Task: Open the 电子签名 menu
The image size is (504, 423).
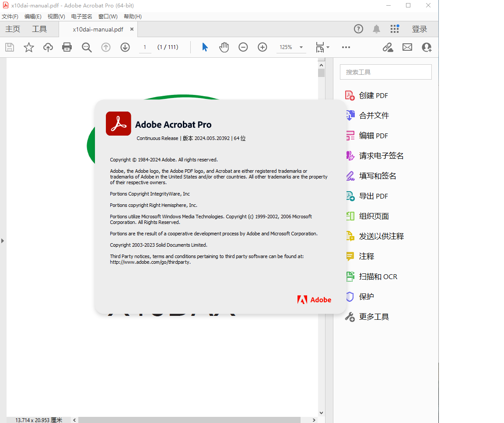Action: [x=82, y=16]
